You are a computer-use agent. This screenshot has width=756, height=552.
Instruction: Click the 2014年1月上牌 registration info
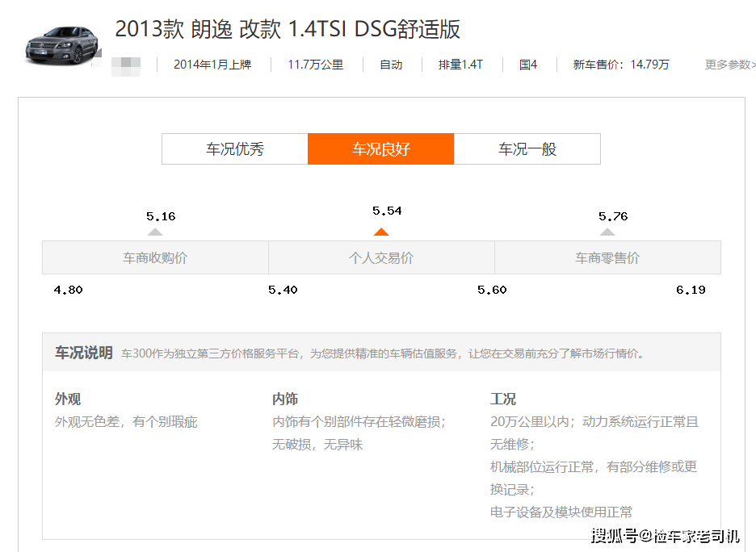point(212,65)
